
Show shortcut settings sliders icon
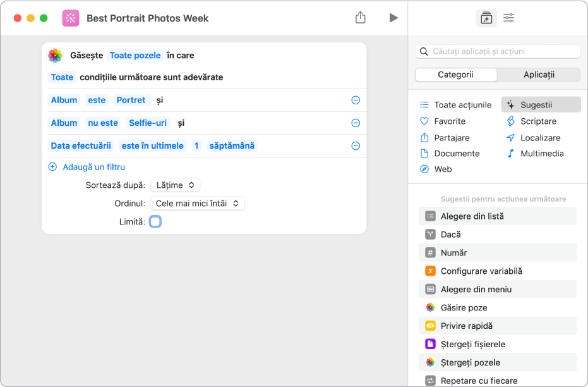click(509, 18)
